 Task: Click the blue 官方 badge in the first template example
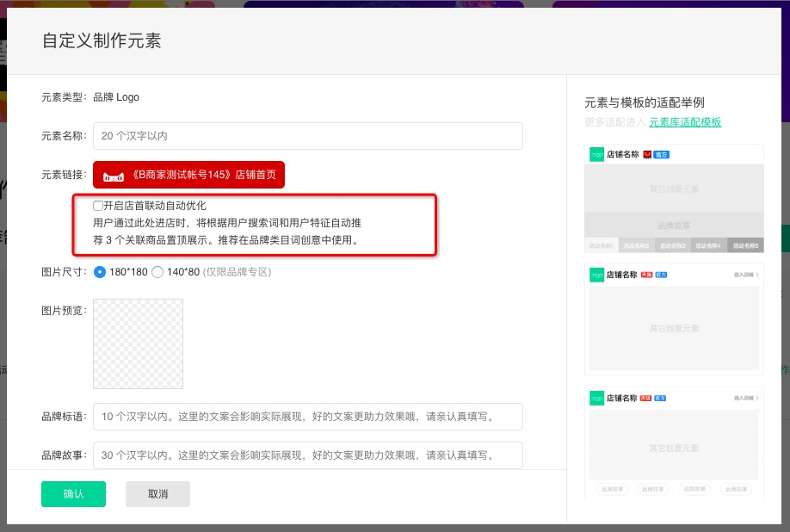pos(662,155)
